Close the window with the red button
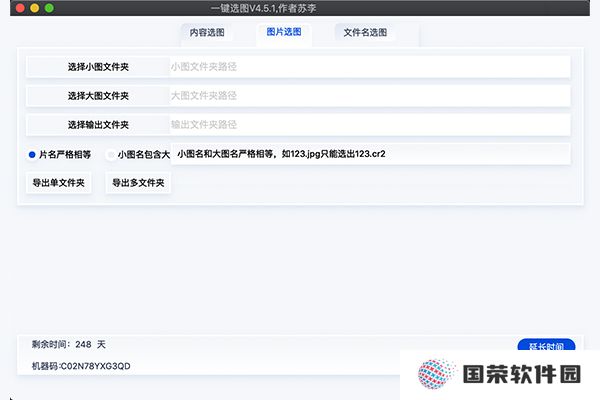The width and height of the screenshot is (600, 400). click(20, 8)
